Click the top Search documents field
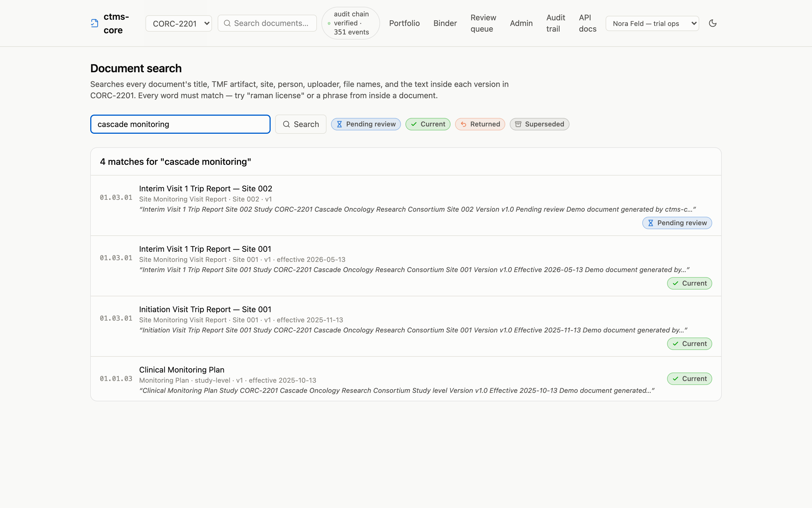This screenshot has height=508, width=812. (x=267, y=23)
